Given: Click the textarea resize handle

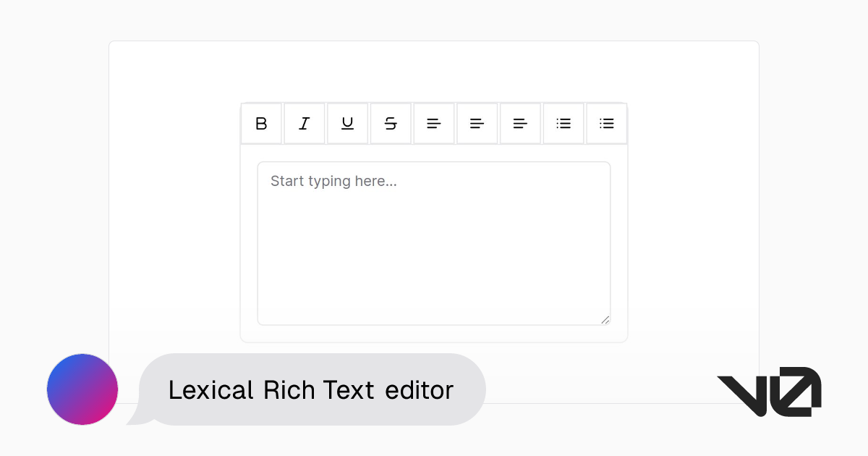Looking at the screenshot, I should [x=606, y=320].
